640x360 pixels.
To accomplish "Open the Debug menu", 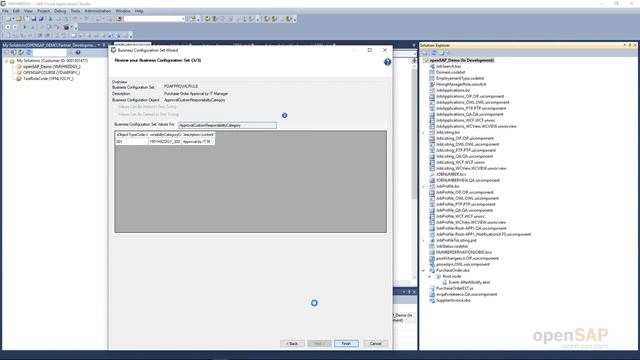I will point(60,11).
